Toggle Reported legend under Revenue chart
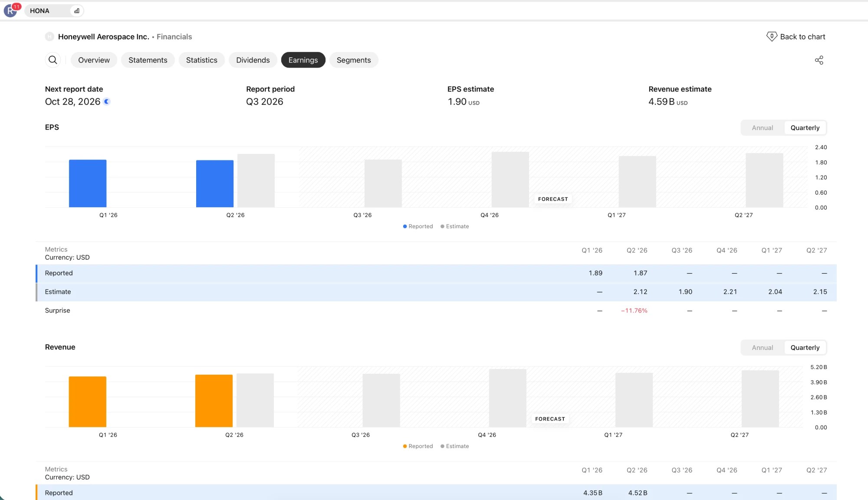 coord(418,446)
